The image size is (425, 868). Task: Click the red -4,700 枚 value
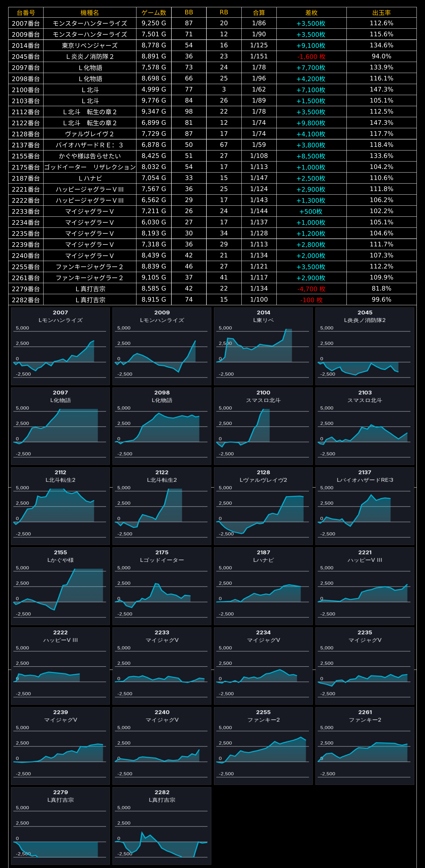click(311, 289)
